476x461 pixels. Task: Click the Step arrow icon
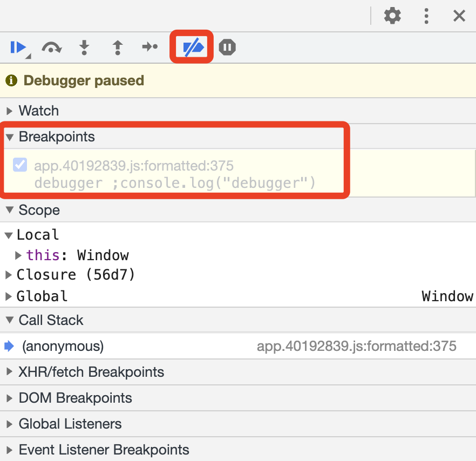pos(149,48)
